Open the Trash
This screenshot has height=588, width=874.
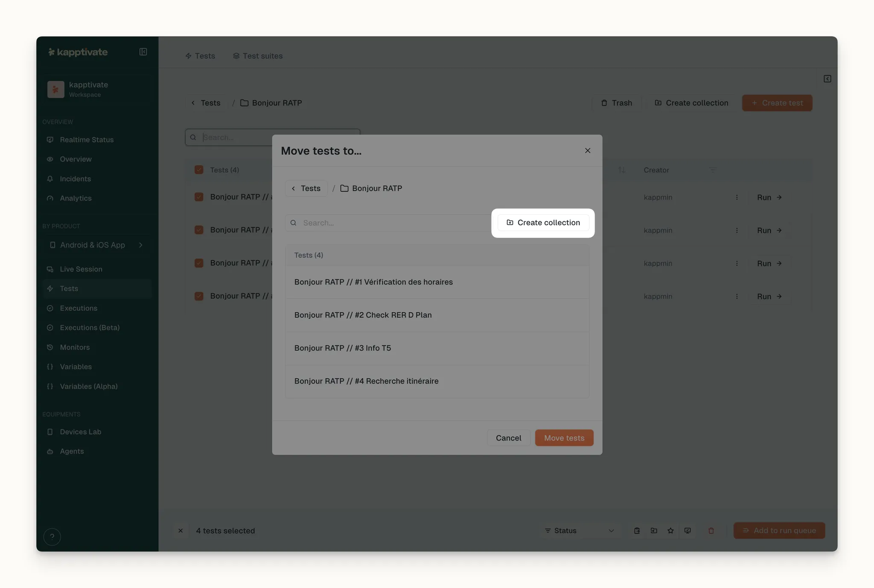(617, 103)
